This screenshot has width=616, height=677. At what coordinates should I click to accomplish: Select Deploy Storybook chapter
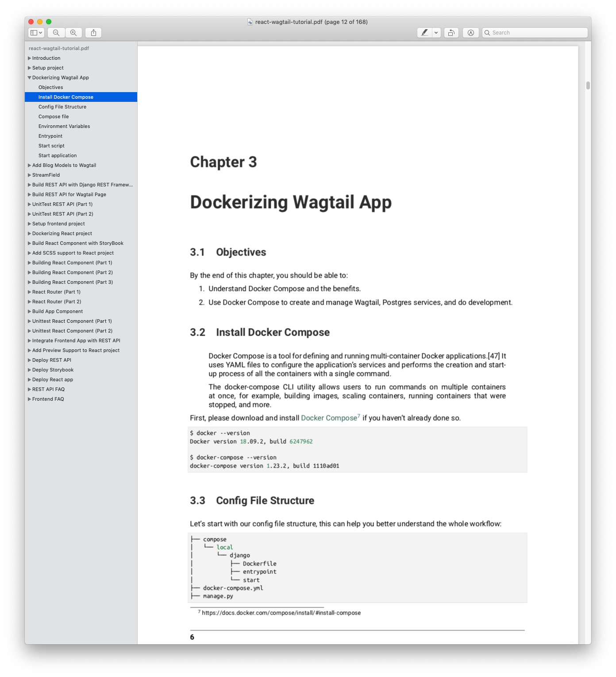(81, 370)
